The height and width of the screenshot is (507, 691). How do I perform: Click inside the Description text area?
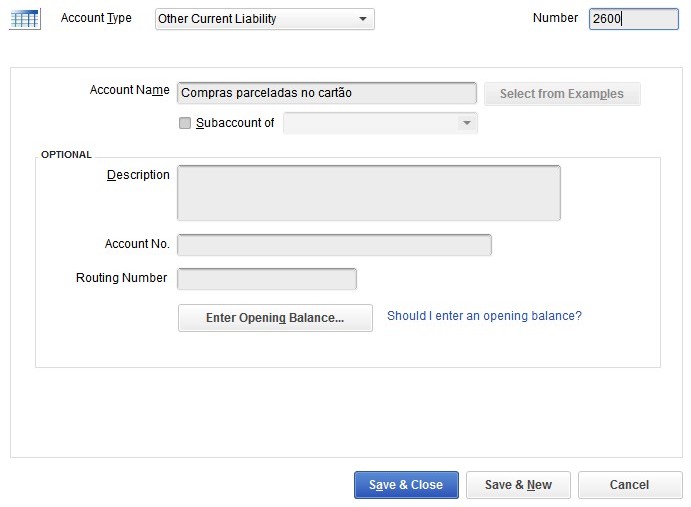coord(369,193)
